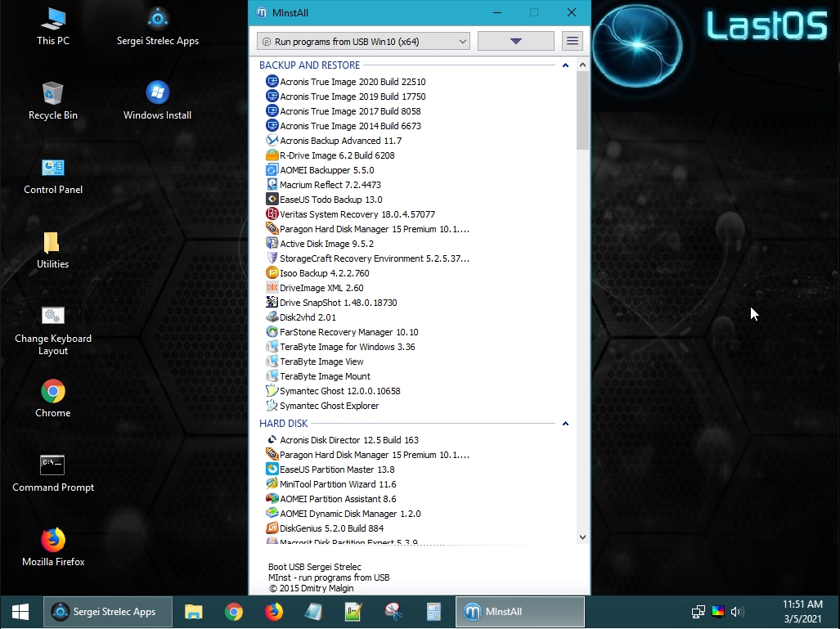The image size is (840, 629).
Task: Open Mozilla Firefox desktop shortcut
Action: tap(53, 547)
